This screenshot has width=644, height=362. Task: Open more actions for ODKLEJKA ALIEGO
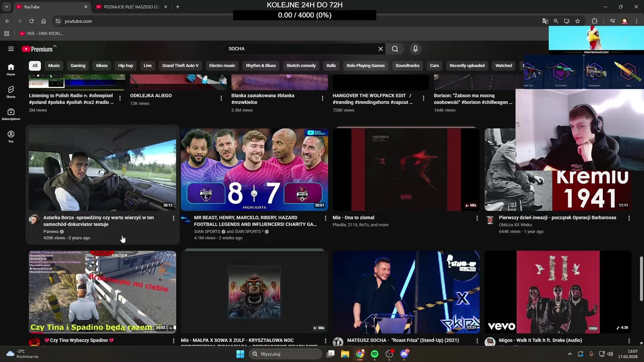coord(221,98)
